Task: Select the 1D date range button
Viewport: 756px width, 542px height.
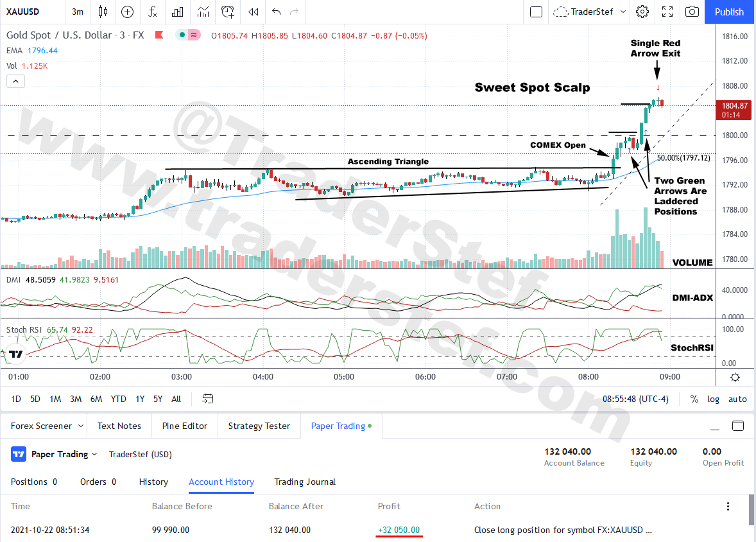Action: 16,399
